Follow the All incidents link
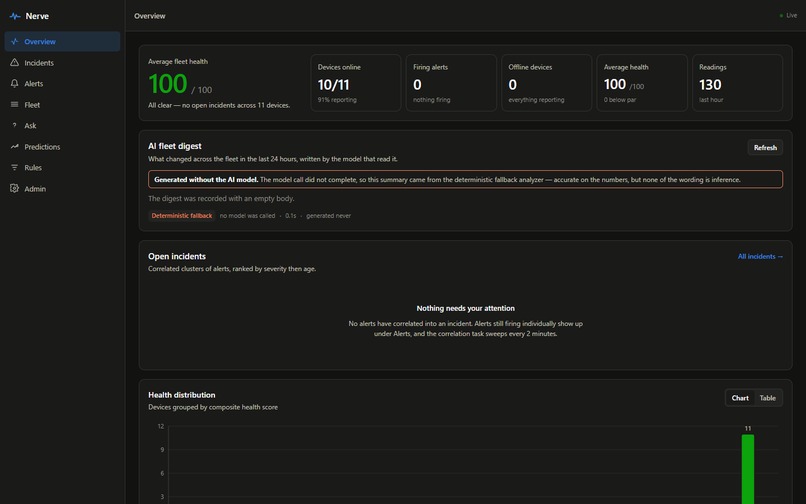Image resolution: width=806 pixels, height=504 pixels. click(760, 256)
